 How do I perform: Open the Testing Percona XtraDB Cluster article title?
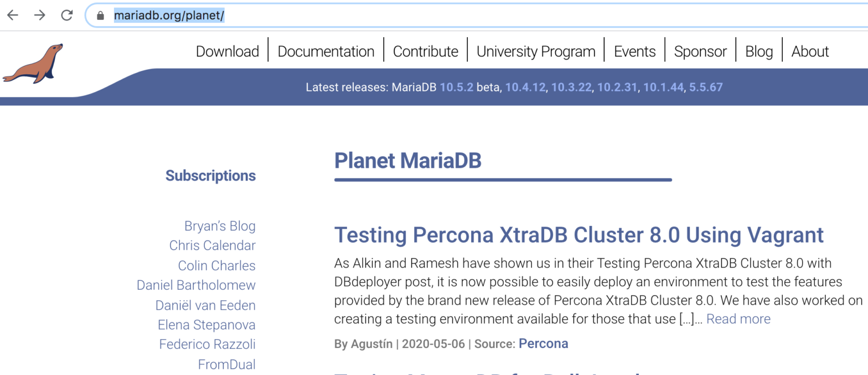click(x=579, y=235)
